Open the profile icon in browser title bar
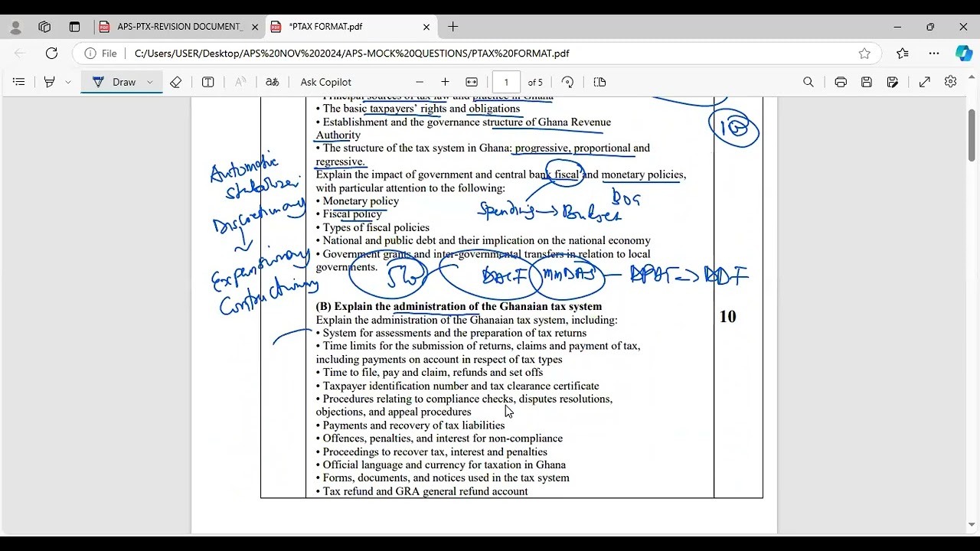The image size is (980, 551). click(16, 27)
